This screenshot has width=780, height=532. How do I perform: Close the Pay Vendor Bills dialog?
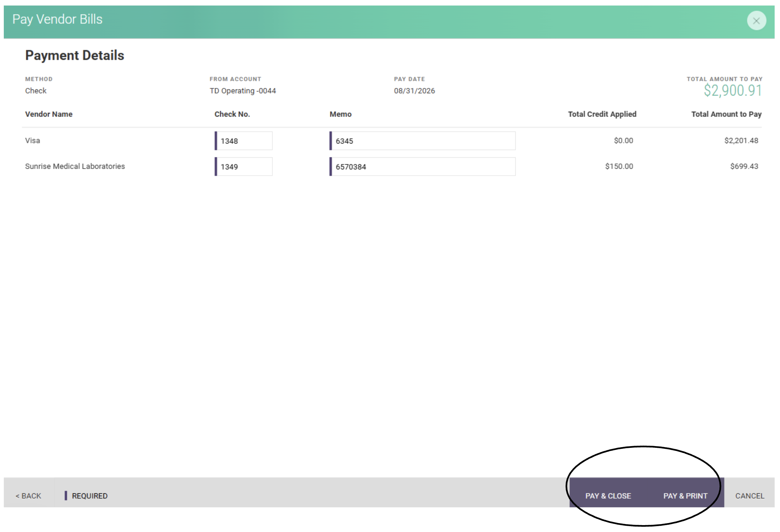pos(757,21)
